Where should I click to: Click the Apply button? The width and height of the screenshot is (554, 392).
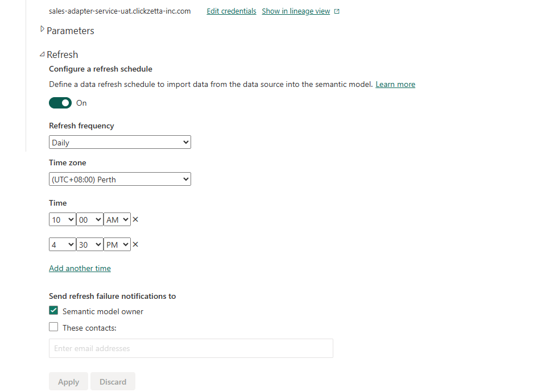pos(68,382)
